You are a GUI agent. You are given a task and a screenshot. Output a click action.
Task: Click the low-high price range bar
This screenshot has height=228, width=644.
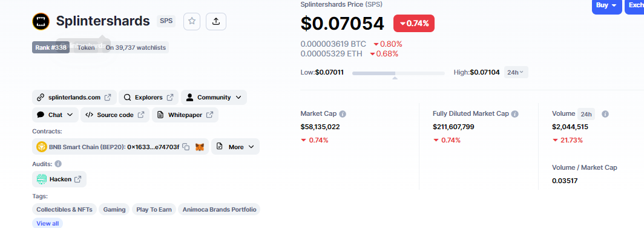click(398, 73)
